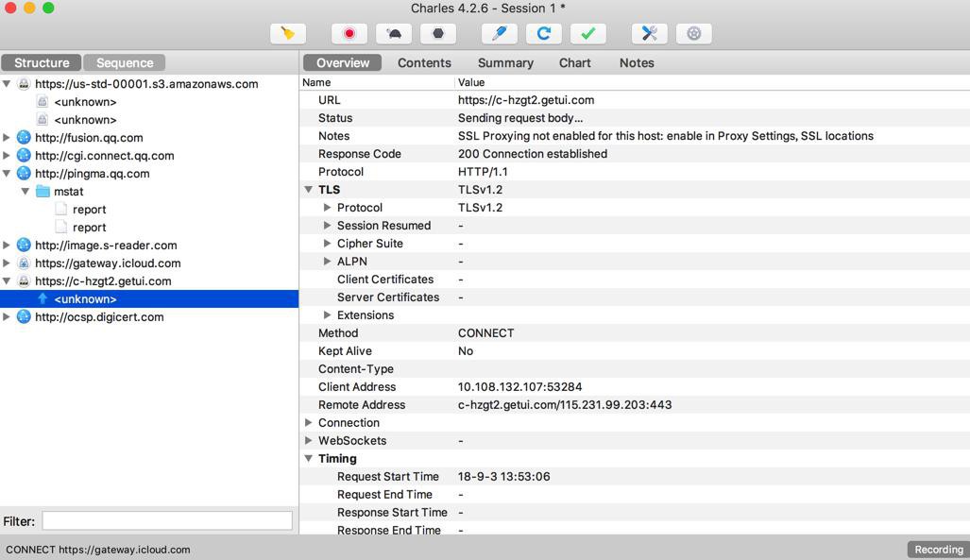Toggle recording with the red record icon
The width and height of the screenshot is (970, 560).
pos(349,33)
